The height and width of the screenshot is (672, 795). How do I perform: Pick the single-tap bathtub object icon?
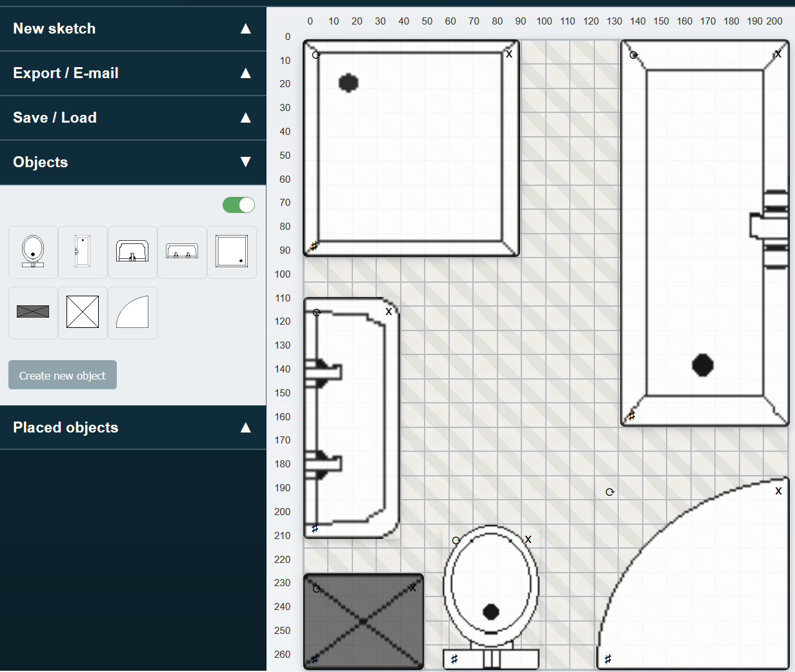[x=132, y=252]
